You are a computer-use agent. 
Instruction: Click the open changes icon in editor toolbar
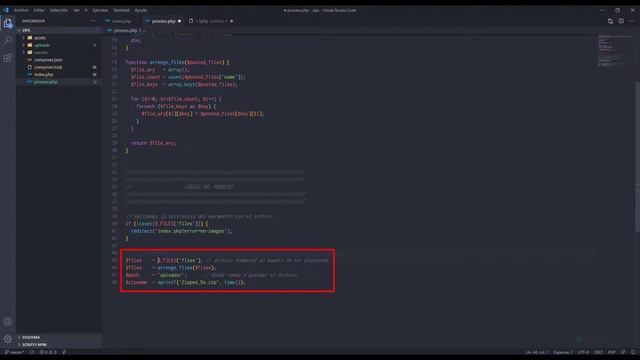click(x=610, y=21)
